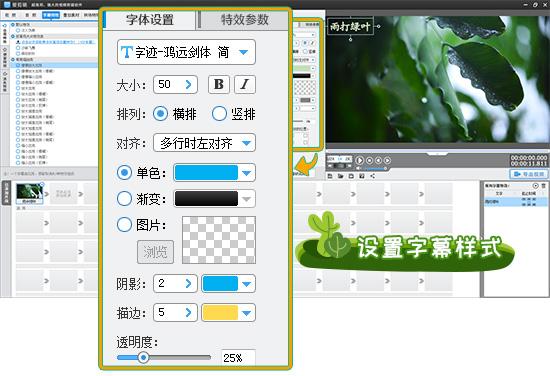Collapse the first effect group in the tree
This screenshot has width=550, height=376.
[13, 25]
